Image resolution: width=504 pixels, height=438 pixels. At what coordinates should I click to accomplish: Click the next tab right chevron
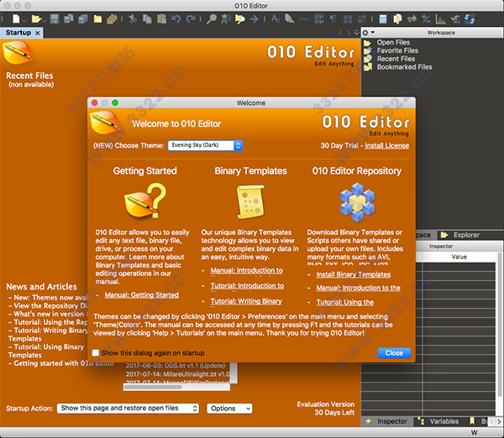[349, 33]
